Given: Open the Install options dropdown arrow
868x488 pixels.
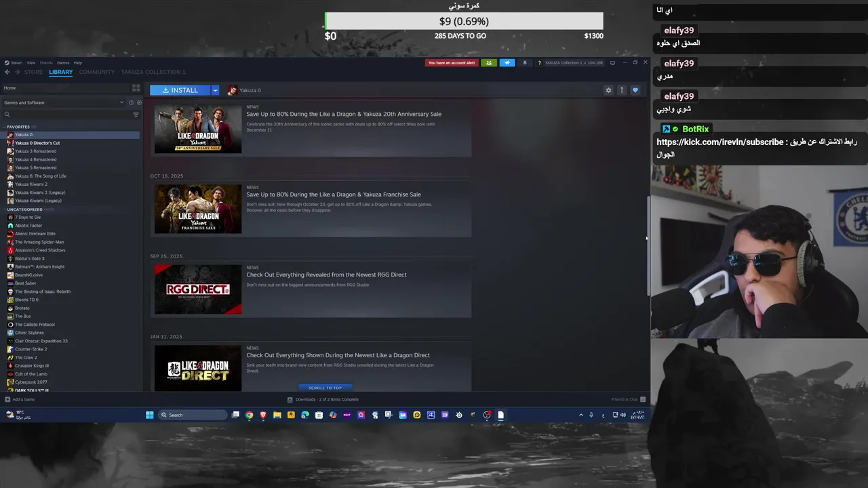Looking at the screenshot, I should [215, 90].
